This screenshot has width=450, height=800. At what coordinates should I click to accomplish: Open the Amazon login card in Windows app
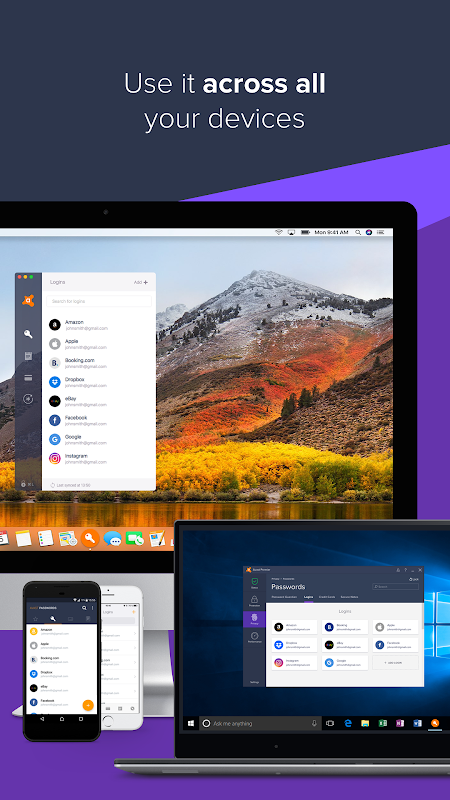[x=294, y=627]
